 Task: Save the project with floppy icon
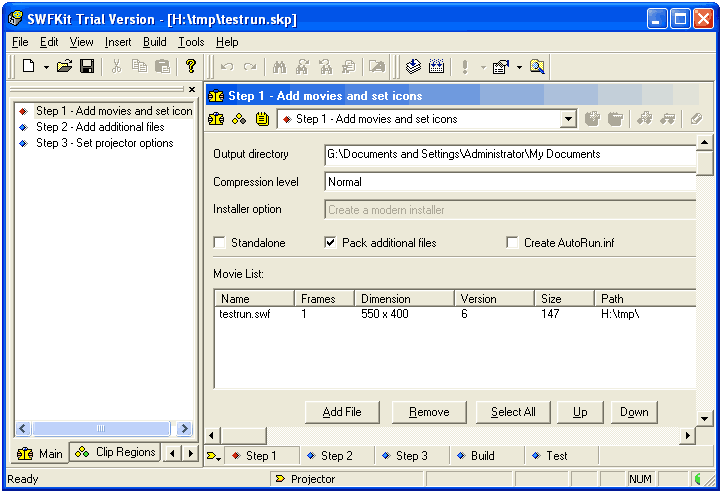(x=87, y=66)
